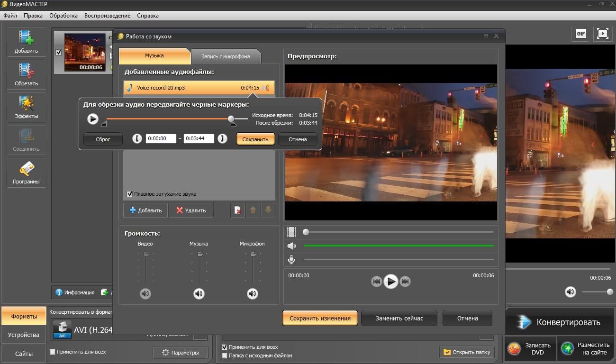Click the film strip icon beside the preview seek bar
The height and width of the screenshot is (364, 616).
click(x=292, y=232)
